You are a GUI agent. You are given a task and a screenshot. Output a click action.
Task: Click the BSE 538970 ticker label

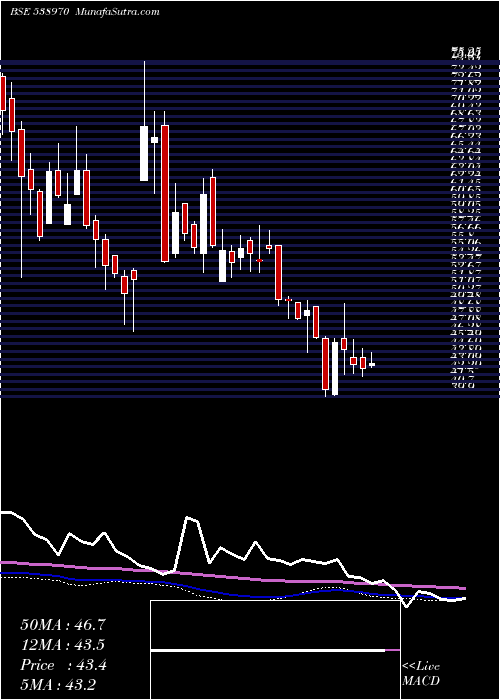tap(39, 12)
